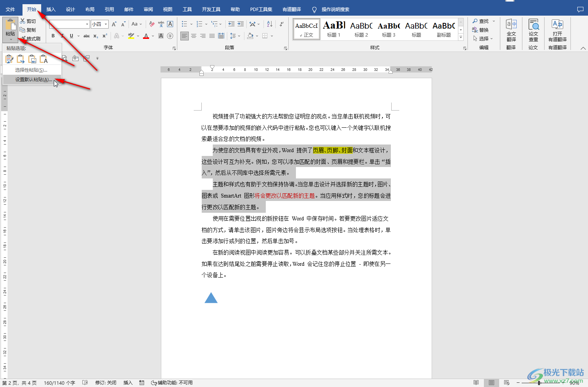Apply the Subtitle (副标题) style

pyautogui.click(x=443, y=29)
